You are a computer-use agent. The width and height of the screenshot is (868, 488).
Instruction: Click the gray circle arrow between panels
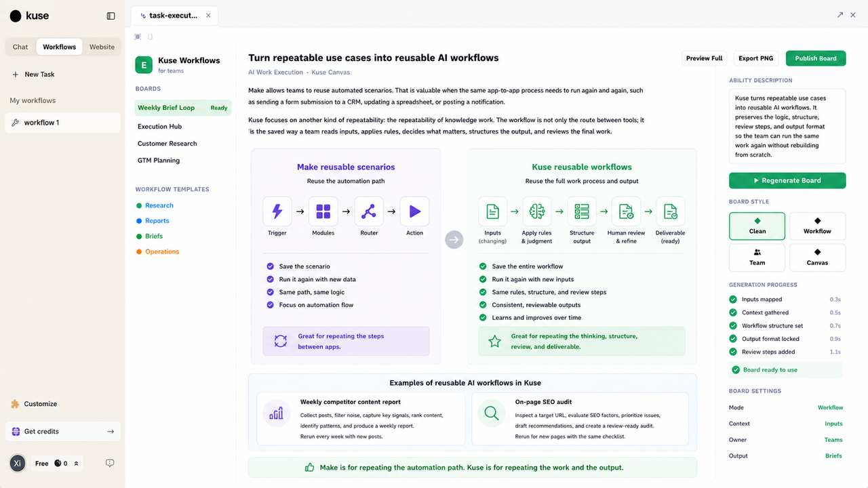454,239
